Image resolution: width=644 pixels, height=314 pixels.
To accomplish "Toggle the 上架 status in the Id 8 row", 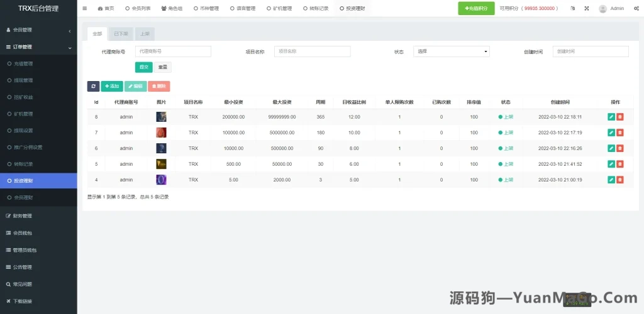I will (506, 117).
